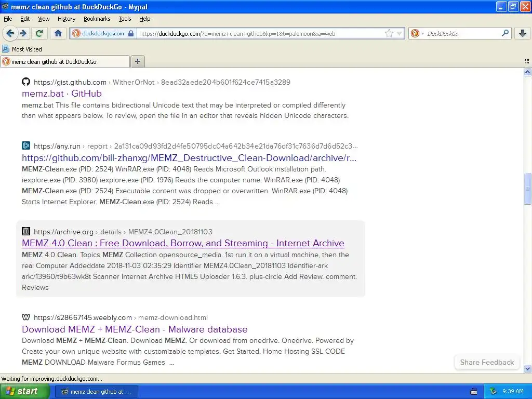Open the Tools menu
The height and width of the screenshot is (399, 532).
[x=125, y=19]
